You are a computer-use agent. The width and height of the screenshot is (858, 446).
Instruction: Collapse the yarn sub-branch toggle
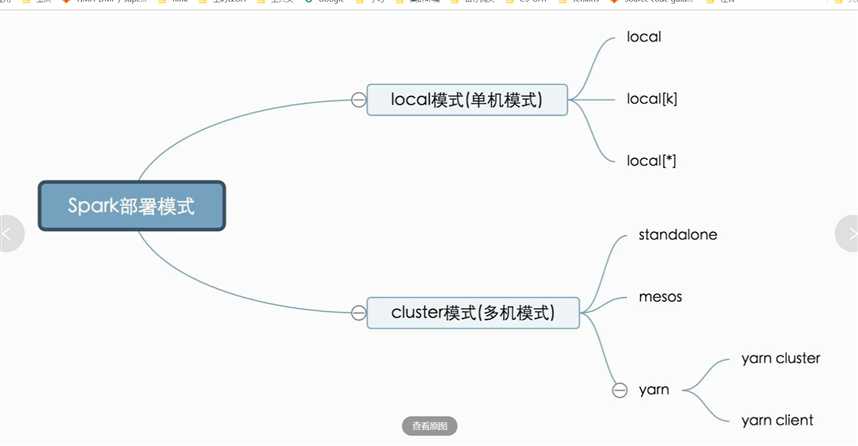pyautogui.click(x=619, y=390)
